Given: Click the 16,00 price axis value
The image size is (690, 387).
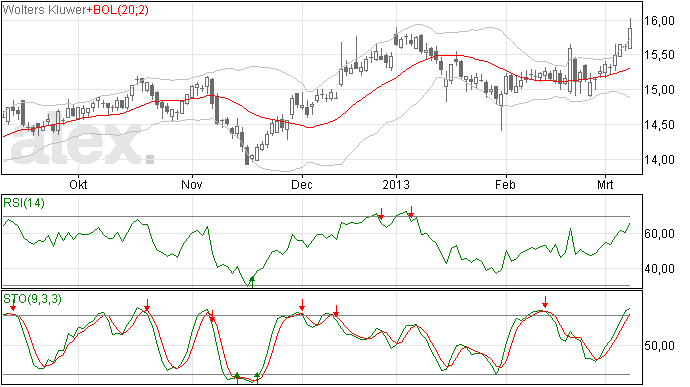Looking at the screenshot, I should tap(659, 21).
